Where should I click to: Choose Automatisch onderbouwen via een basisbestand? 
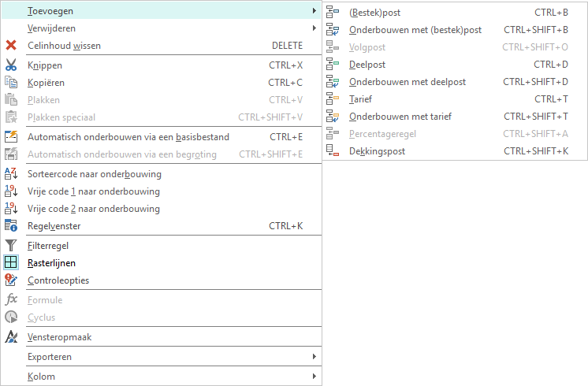point(128,137)
